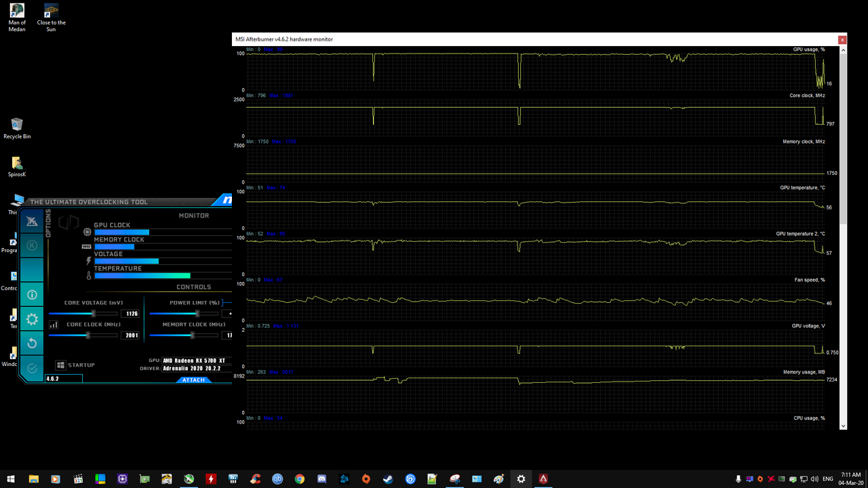
Task: Open the red lightning bolt taskbar app
Action: (x=211, y=479)
